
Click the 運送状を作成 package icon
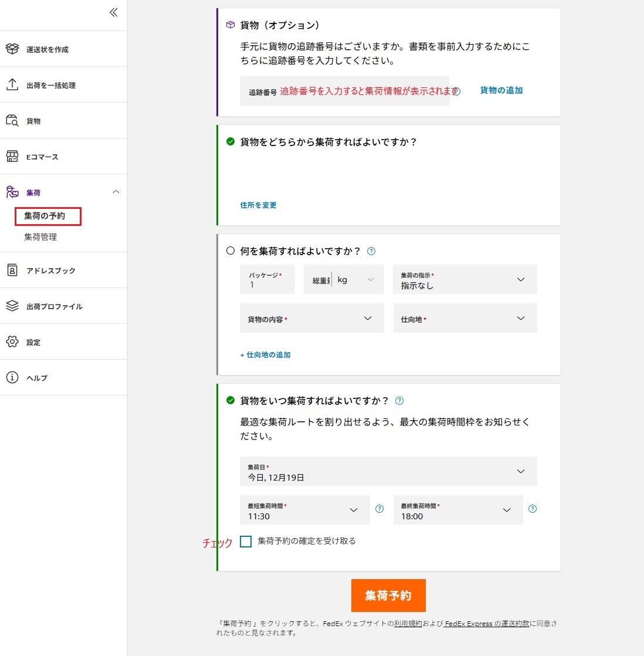12,49
